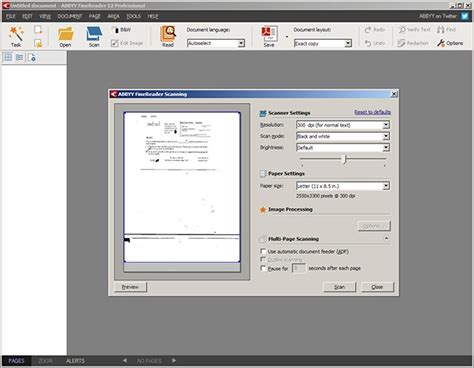This screenshot has width=474, height=368.
Task: Open the Document layout dropdown
Action: point(348,43)
